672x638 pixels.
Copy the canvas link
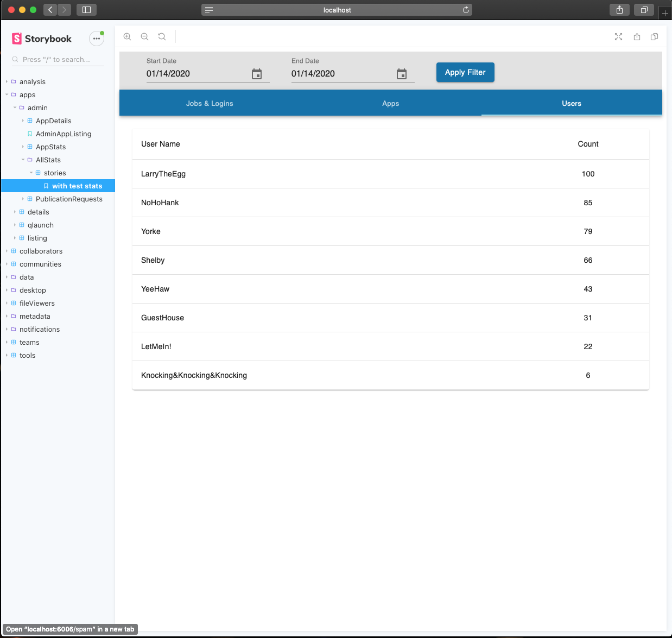[654, 36]
